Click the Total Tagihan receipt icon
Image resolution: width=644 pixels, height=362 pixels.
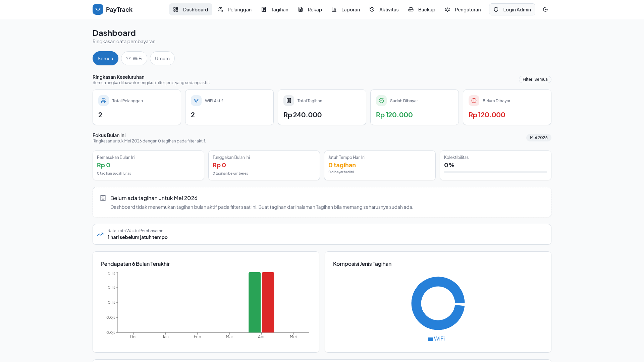tap(289, 101)
